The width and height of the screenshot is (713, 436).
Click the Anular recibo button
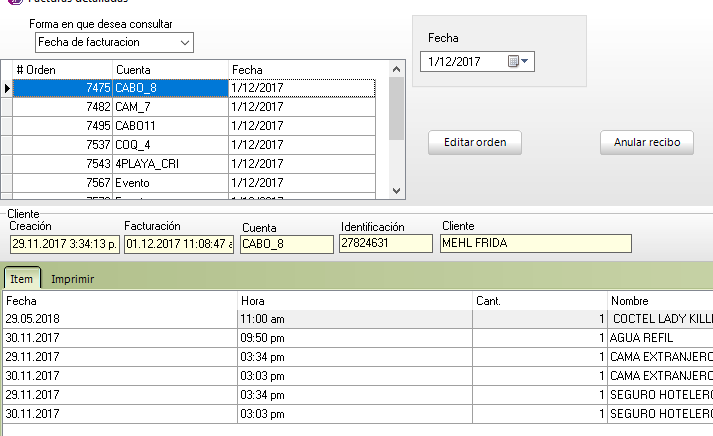click(x=646, y=143)
